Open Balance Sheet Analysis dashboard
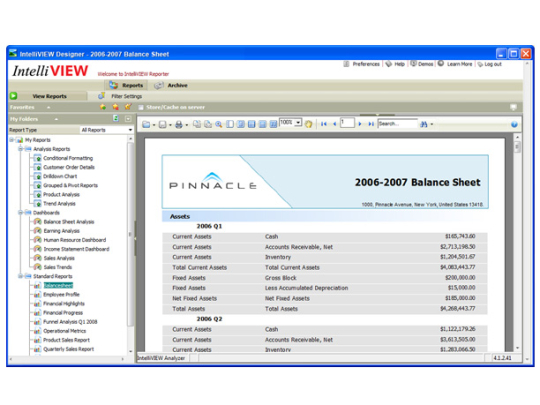This screenshot has height=405, width=540. click(69, 222)
